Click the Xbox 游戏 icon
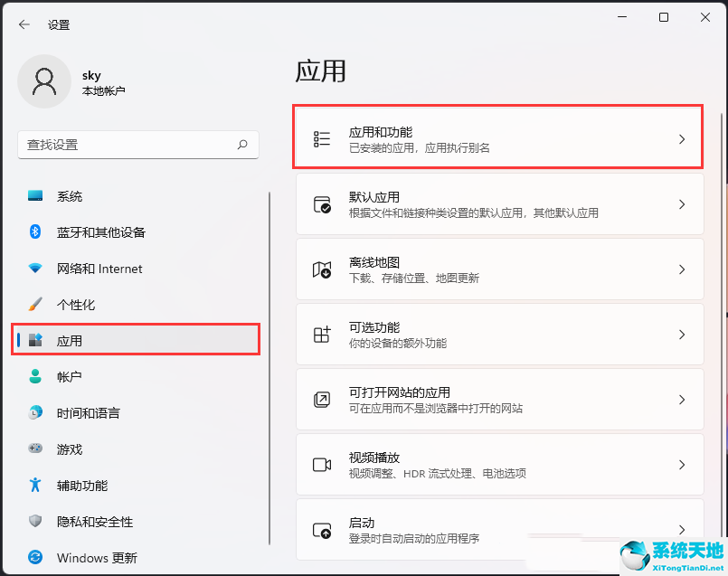This screenshot has height=576, width=728. (34, 449)
